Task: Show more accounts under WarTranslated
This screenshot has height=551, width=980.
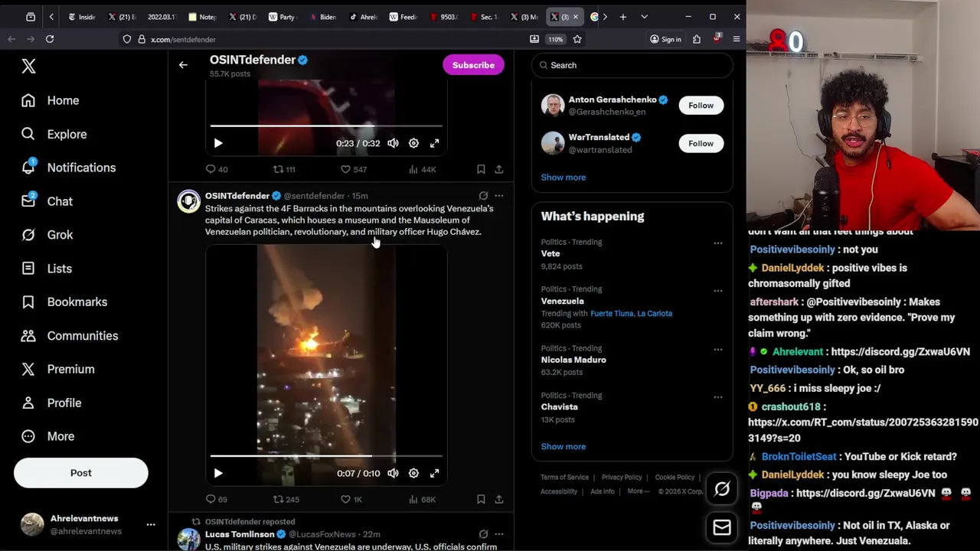Action: (x=563, y=177)
